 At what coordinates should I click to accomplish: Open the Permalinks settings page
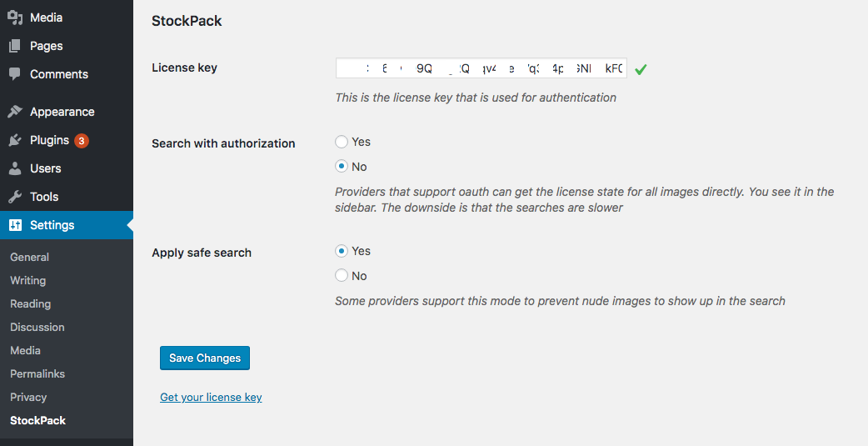click(x=37, y=374)
